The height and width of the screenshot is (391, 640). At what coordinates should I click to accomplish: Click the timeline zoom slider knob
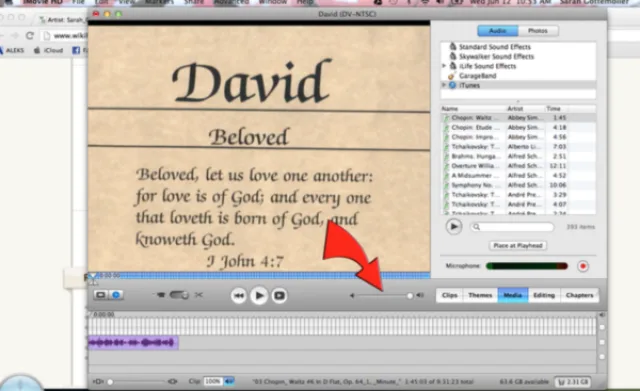[110, 382]
